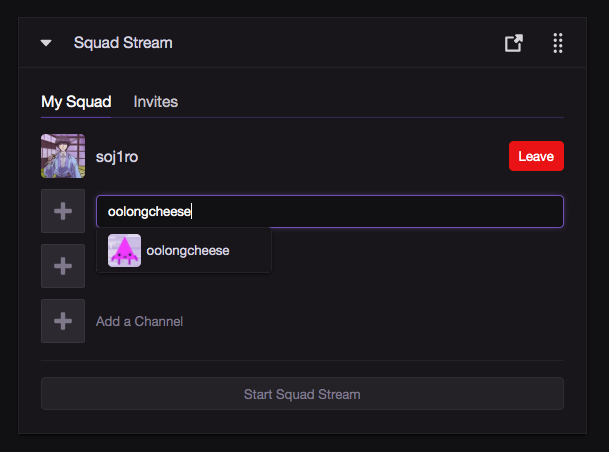609x452 pixels.
Task: Click the plus icon beside the search field
Action: [63, 211]
